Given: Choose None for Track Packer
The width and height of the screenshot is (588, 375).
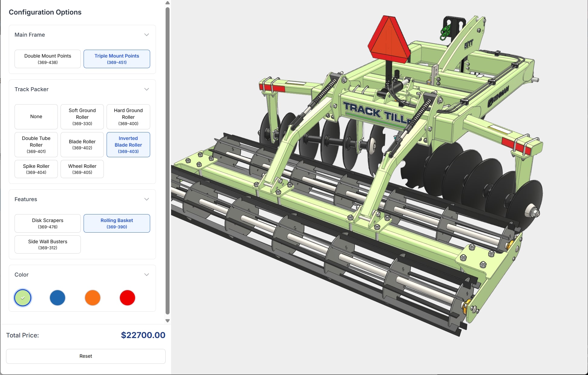Looking at the screenshot, I should click(36, 117).
